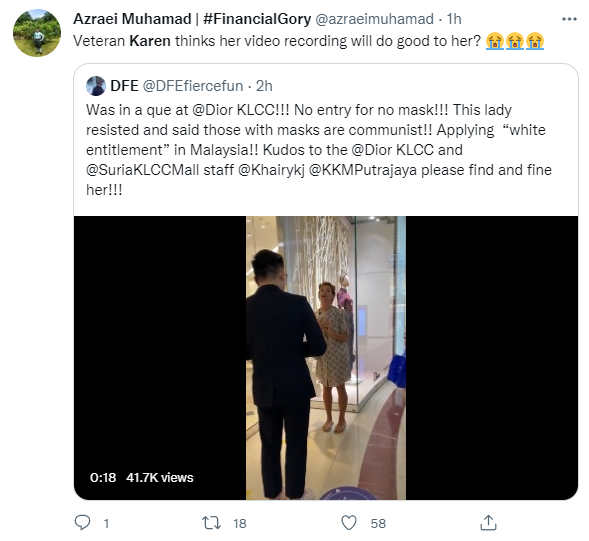Click the 2h timestamp of quoted tweet

click(264, 86)
